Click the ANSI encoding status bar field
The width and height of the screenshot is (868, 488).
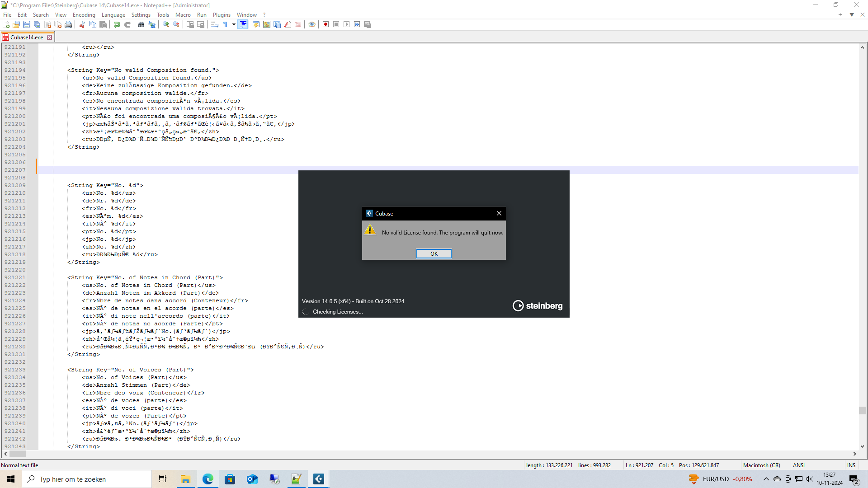[799, 465]
